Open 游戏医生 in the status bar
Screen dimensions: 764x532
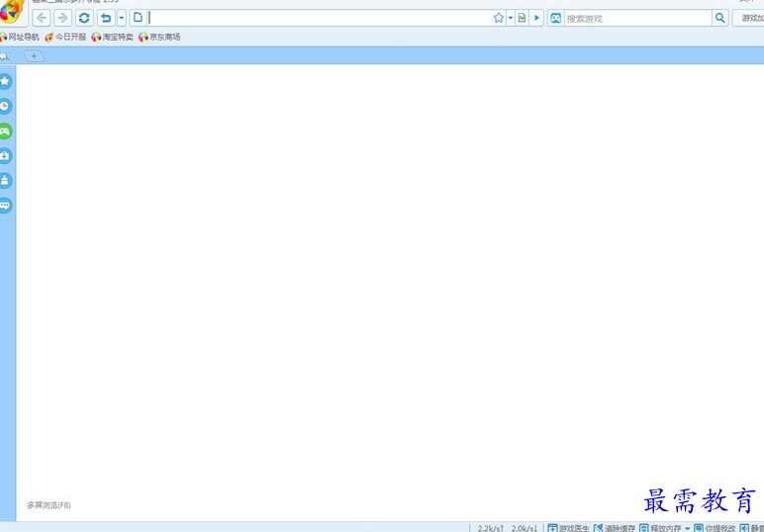[568, 528]
